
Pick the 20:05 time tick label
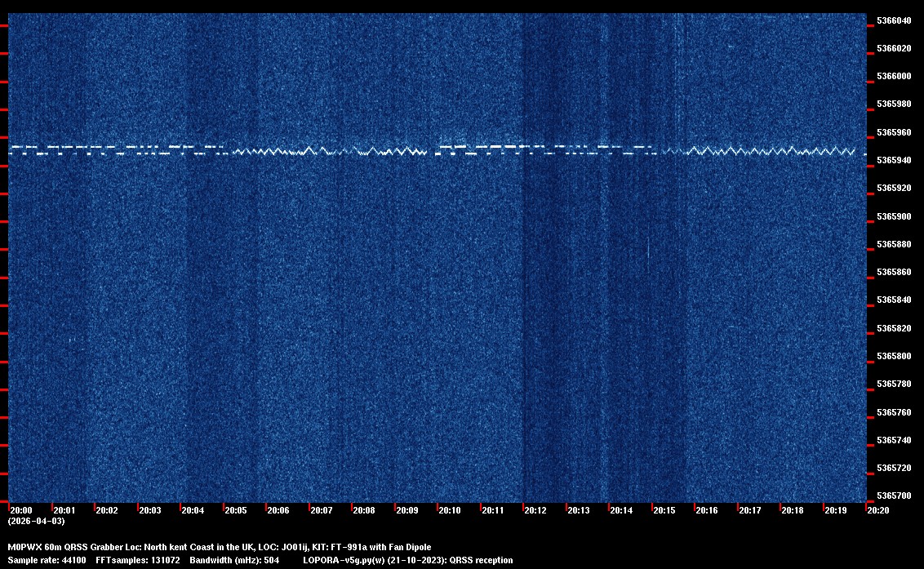pos(236,510)
